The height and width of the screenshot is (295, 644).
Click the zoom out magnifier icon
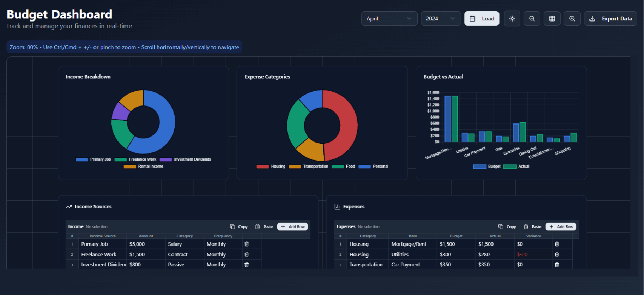(532, 18)
